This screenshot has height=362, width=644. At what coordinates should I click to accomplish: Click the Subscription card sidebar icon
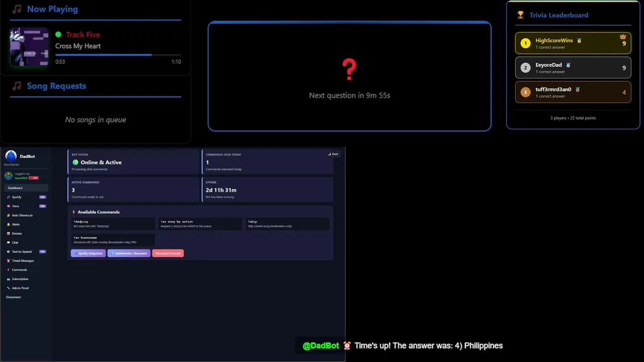point(8,279)
